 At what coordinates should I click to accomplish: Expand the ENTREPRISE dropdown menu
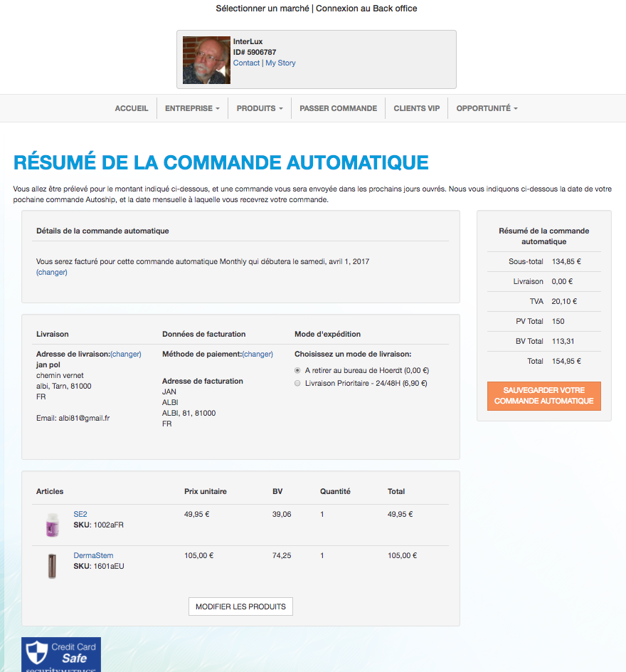pos(192,108)
